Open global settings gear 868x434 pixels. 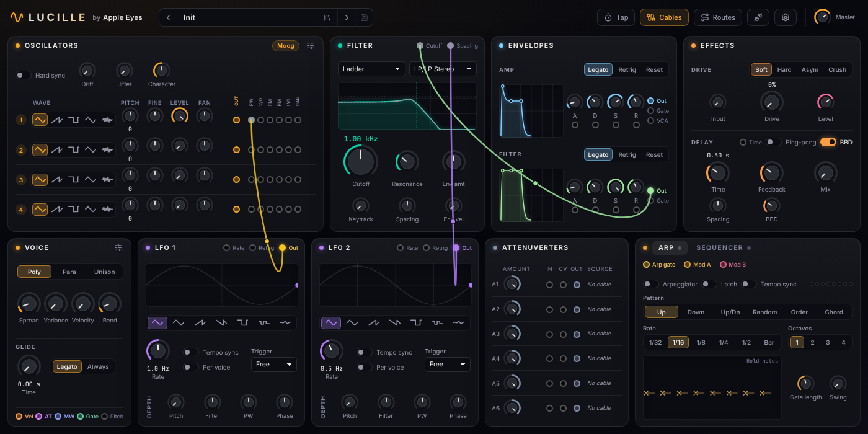click(x=786, y=17)
